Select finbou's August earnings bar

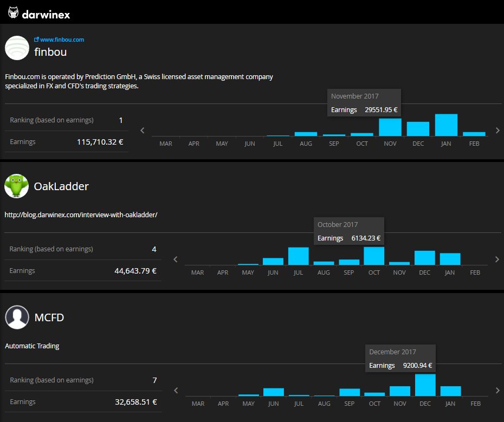pos(306,134)
